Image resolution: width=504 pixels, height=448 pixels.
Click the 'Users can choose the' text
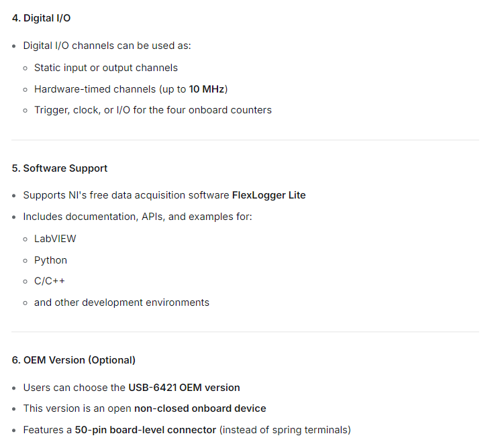(74, 388)
